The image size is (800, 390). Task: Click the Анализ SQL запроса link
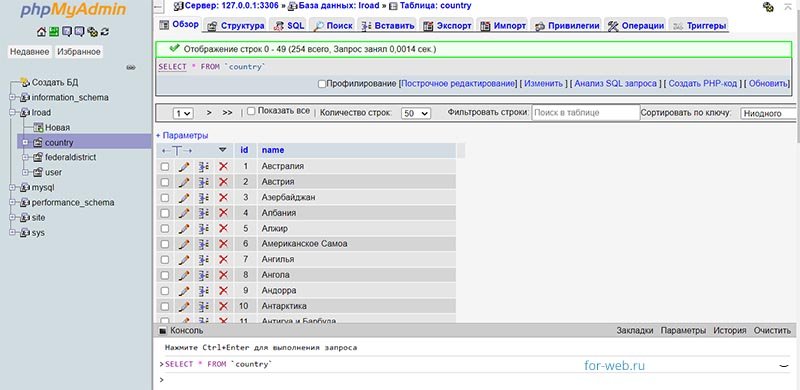(x=615, y=83)
